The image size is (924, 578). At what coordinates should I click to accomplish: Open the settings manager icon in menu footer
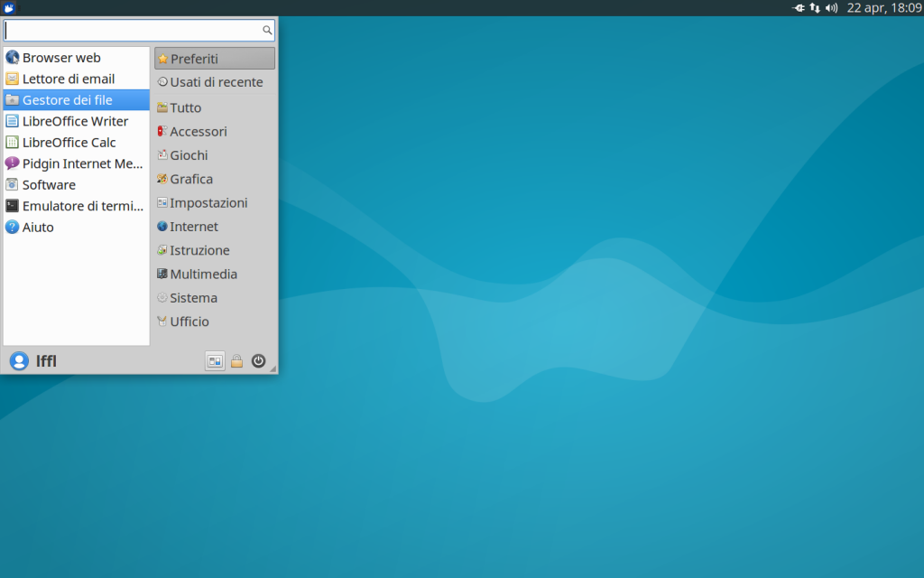click(215, 361)
